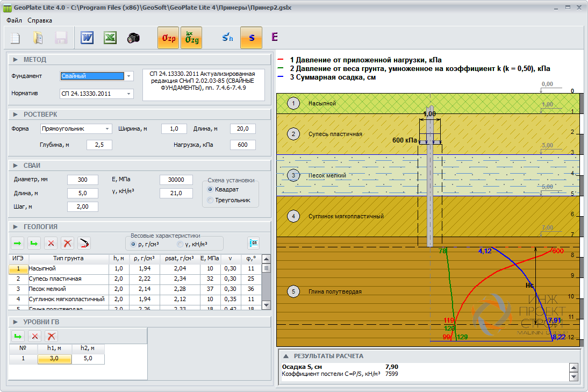Export the results to Excel
This screenshot has width=588, height=392.
point(110,38)
